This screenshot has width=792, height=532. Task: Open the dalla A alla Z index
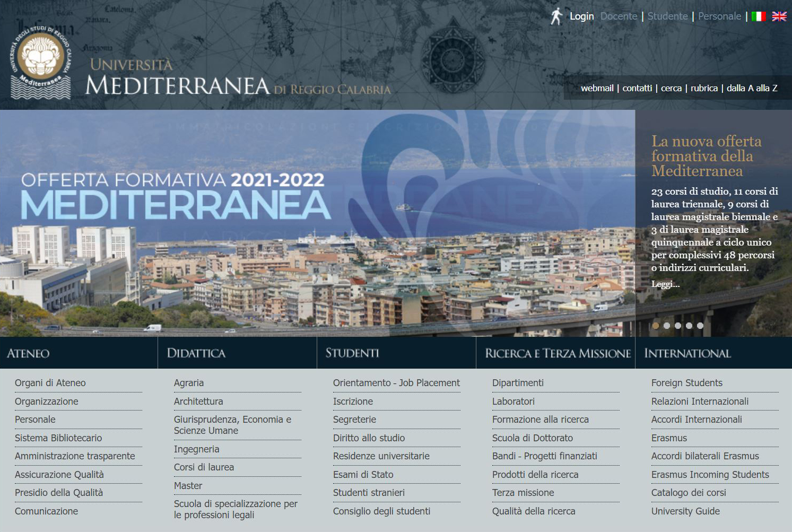pyautogui.click(x=752, y=88)
